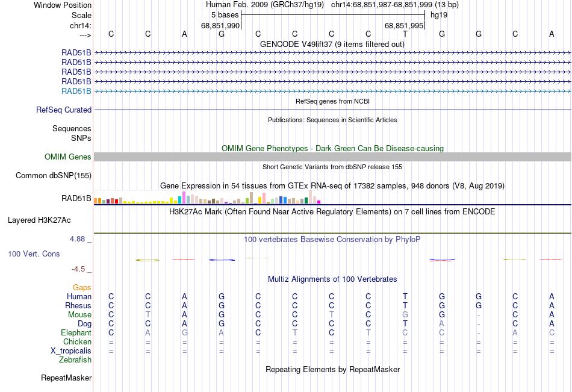Click the chr14:68,851,987-68,851,999 (13 bp) position text
Viewport: 572px width, 392px height.
point(395,5)
